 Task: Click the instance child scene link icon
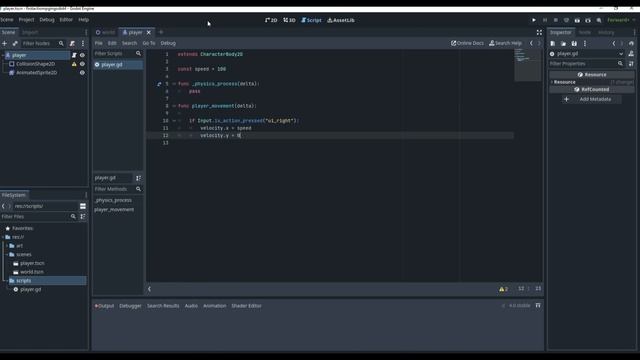(15, 43)
